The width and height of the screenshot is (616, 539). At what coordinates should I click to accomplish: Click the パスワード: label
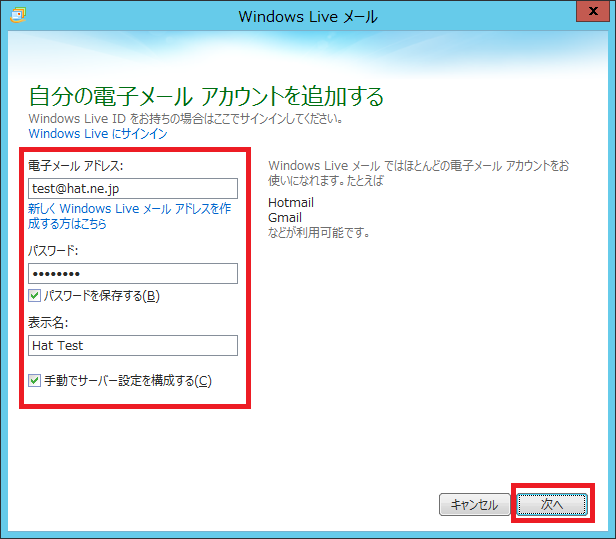pyautogui.click(x=53, y=250)
